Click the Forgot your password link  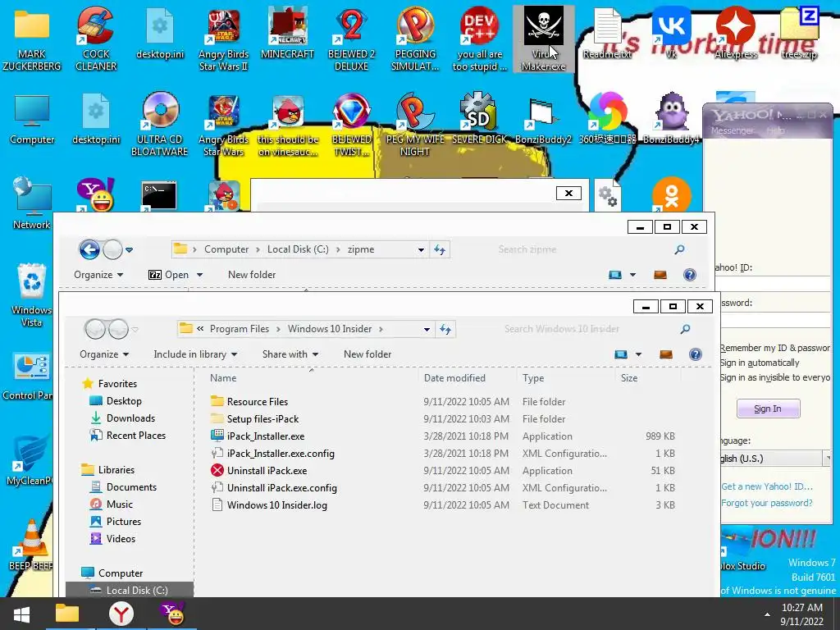[767, 503]
